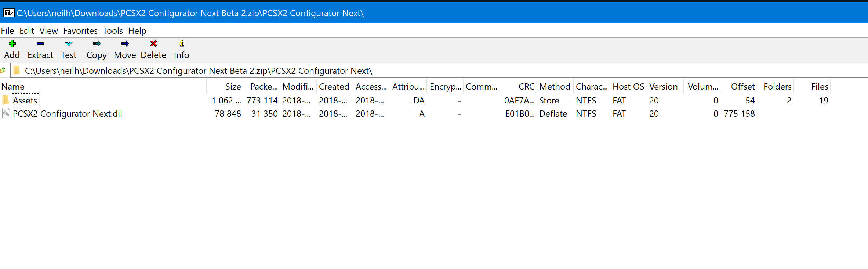This screenshot has height=269, width=868.
Task: Select PCSX2 Configurator Next.dll file name
Action: click(68, 114)
